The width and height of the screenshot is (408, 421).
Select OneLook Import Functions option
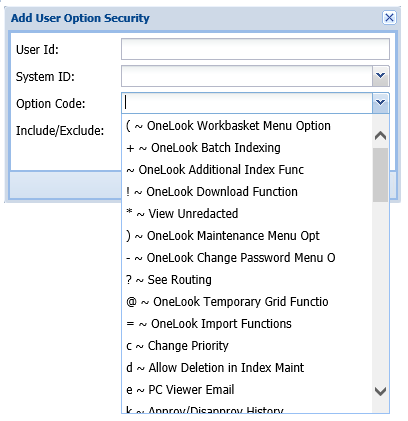[247, 324]
